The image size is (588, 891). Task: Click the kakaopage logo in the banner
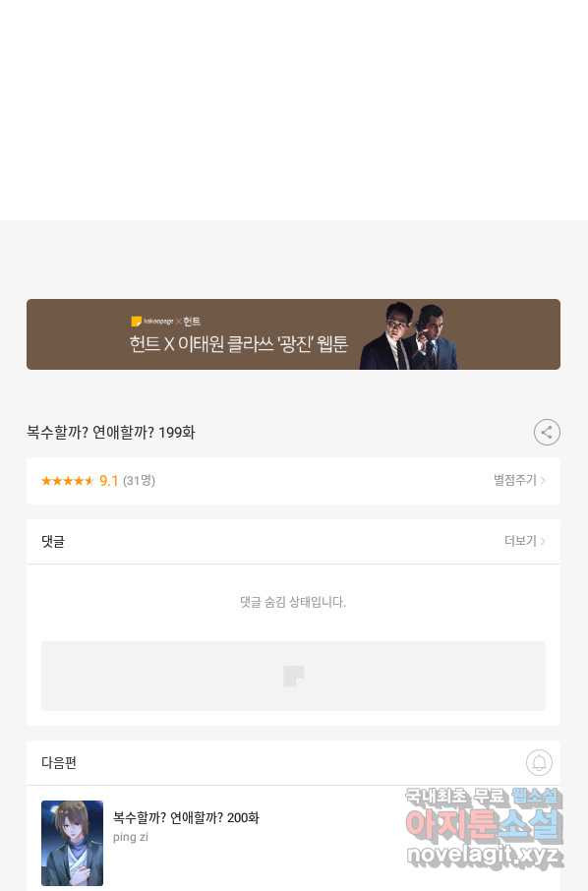(x=152, y=322)
